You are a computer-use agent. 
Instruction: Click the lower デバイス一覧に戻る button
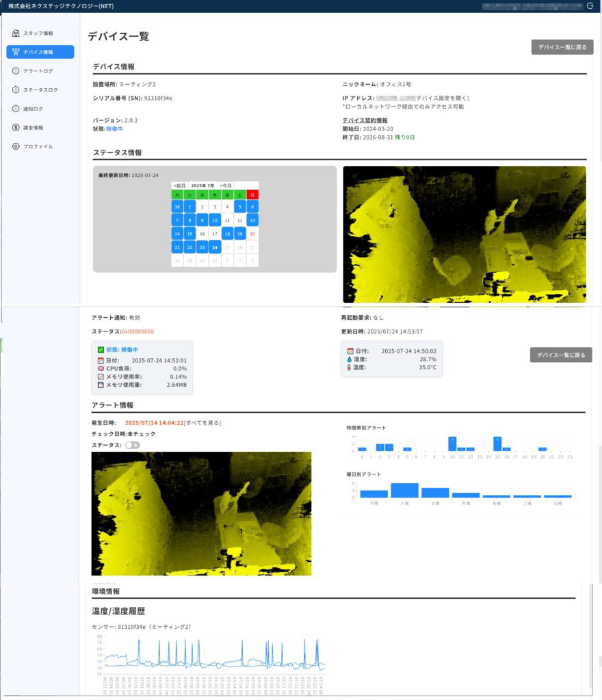(x=561, y=355)
